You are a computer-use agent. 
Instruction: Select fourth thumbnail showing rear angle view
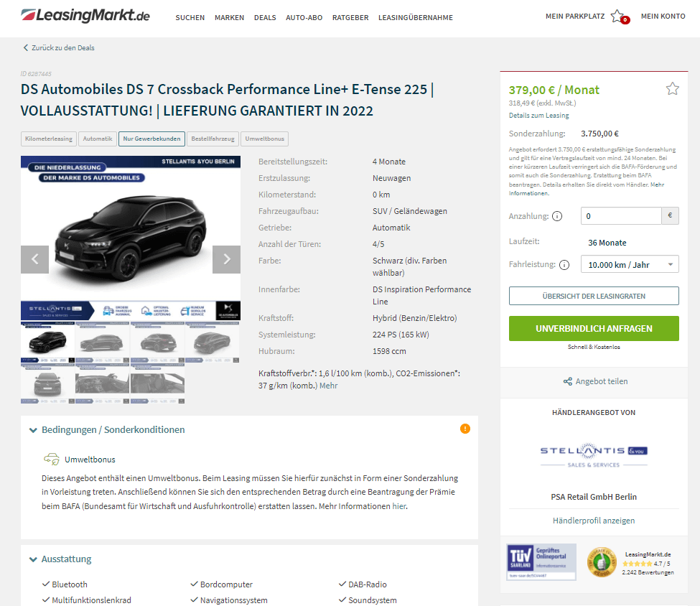[x=212, y=342]
